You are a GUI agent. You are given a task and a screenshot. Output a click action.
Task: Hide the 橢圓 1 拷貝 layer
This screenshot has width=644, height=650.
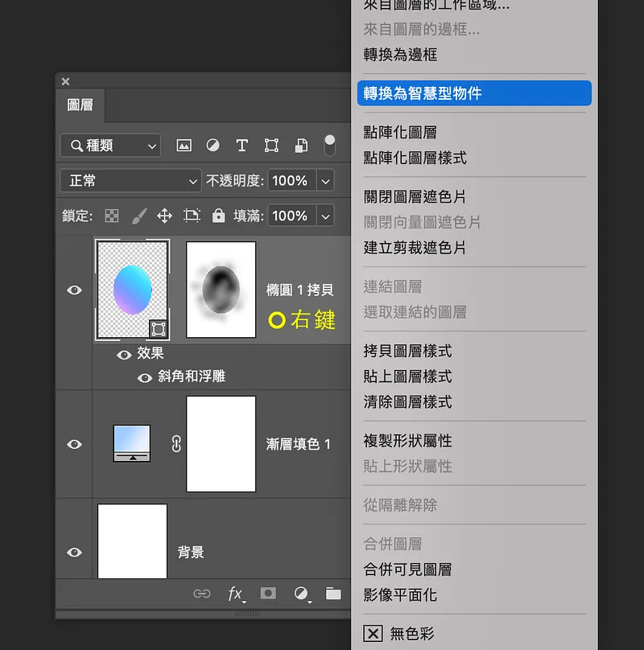75,290
